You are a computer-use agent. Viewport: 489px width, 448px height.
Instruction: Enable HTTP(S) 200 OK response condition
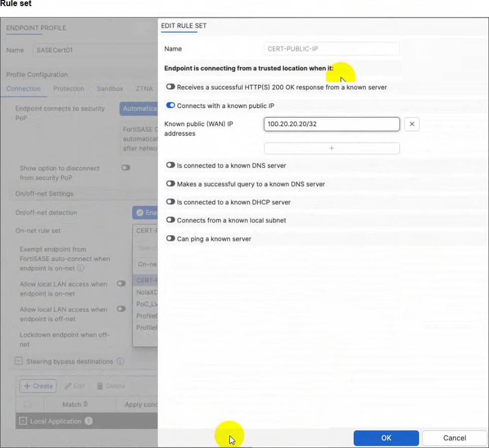tap(170, 87)
